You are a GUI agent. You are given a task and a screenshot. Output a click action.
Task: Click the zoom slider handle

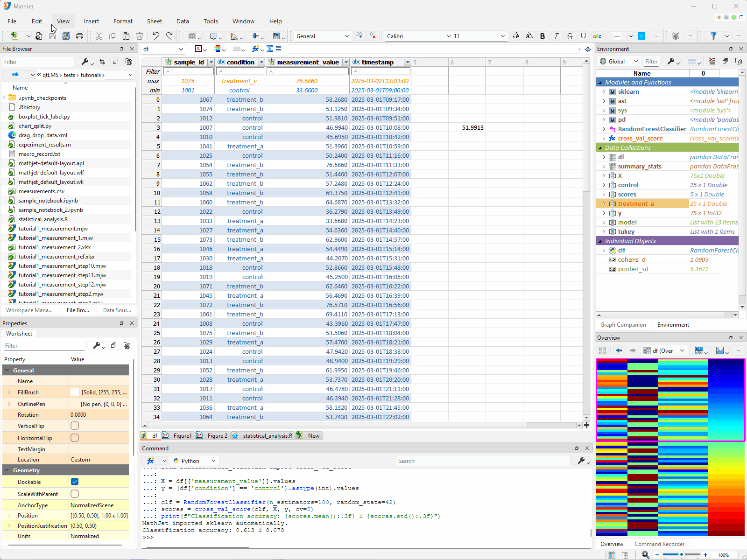click(x=682, y=554)
